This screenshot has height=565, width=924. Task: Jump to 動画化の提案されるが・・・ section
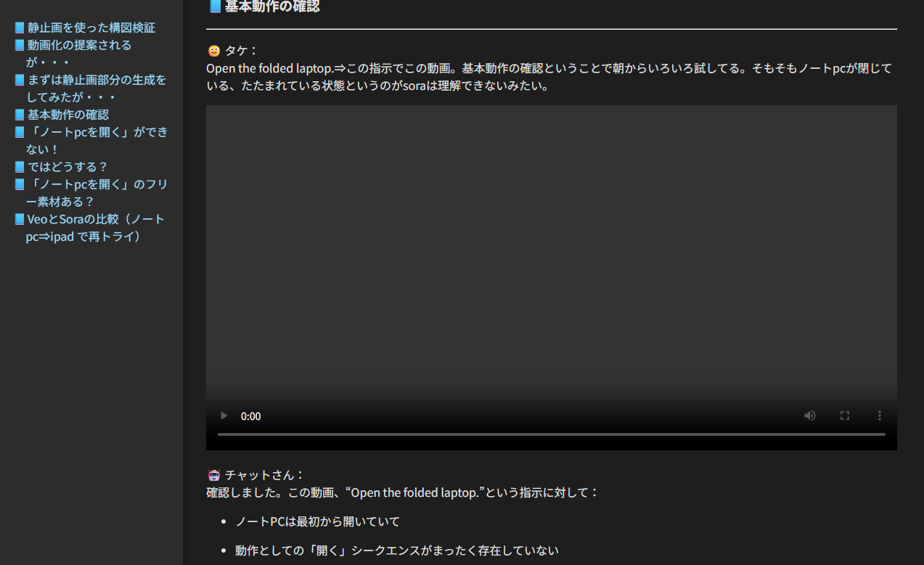79,45
